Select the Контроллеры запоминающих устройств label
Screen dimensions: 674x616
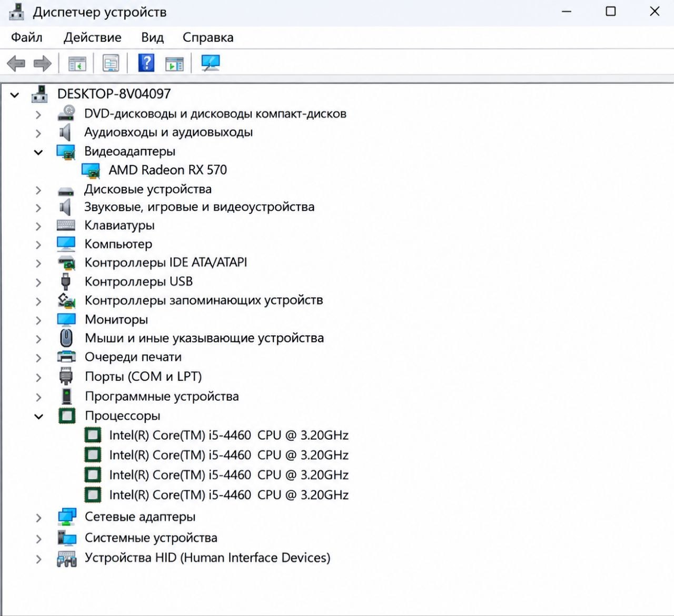pos(204,300)
